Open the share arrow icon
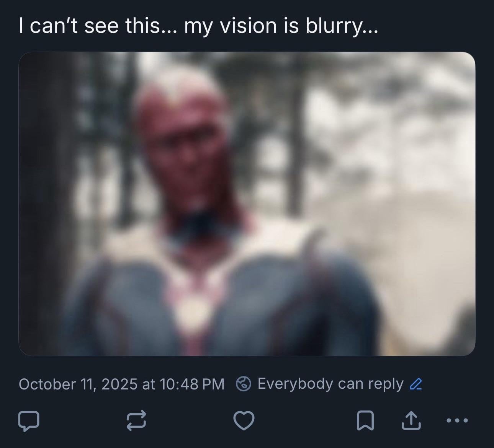The width and height of the screenshot is (494, 448). tap(411, 421)
